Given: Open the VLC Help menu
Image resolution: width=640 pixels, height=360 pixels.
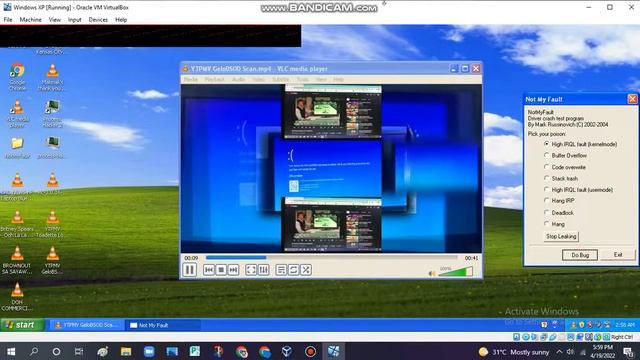Looking at the screenshot, I should (338, 79).
